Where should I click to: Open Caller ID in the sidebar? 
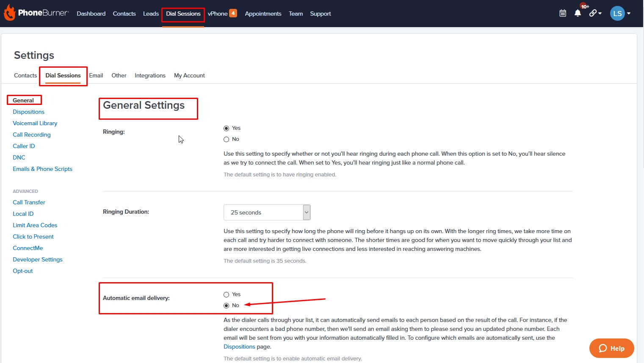click(x=24, y=146)
